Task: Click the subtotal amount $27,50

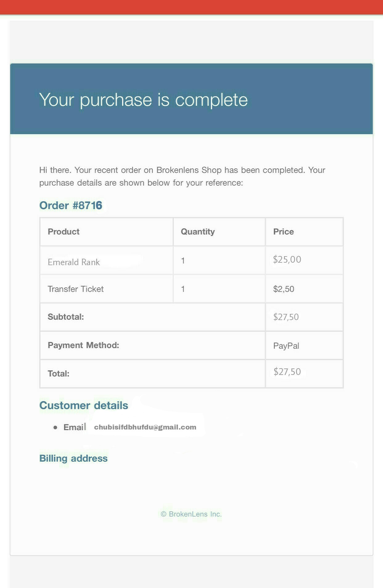Action: click(x=286, y=317)
